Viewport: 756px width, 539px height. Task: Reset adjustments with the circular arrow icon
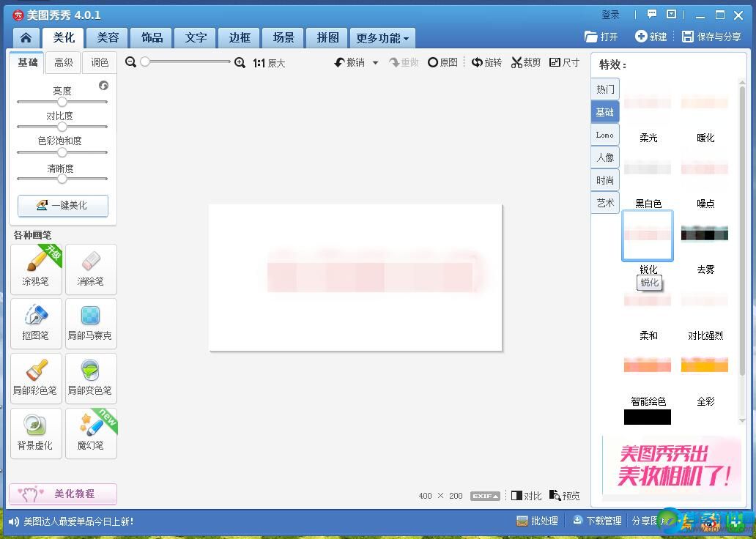[x=104, y=86]
